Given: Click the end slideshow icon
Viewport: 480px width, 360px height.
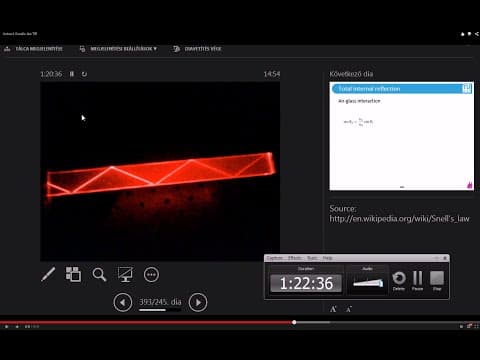Looking at the screenshot, I should click(176, 49).
